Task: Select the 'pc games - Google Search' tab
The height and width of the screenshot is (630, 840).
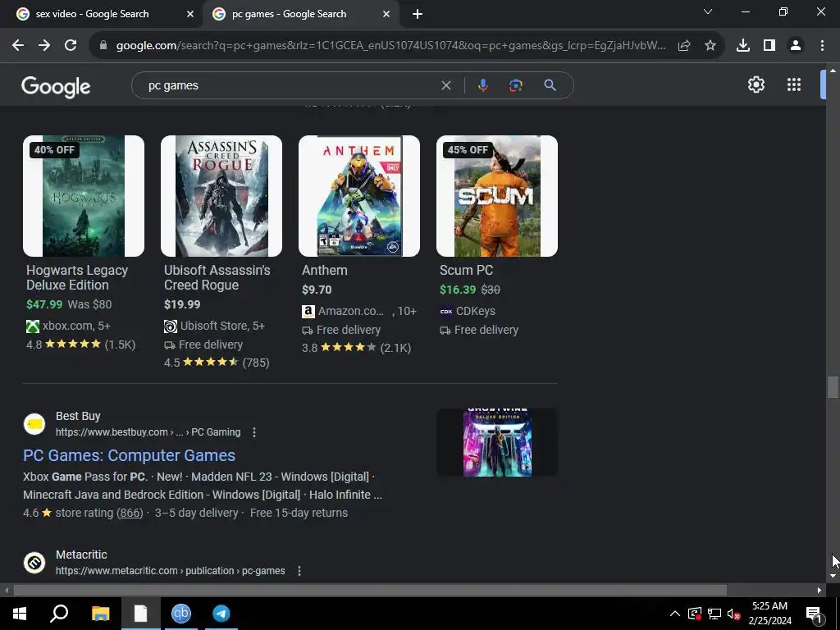Action: click(x=289, y=14)
